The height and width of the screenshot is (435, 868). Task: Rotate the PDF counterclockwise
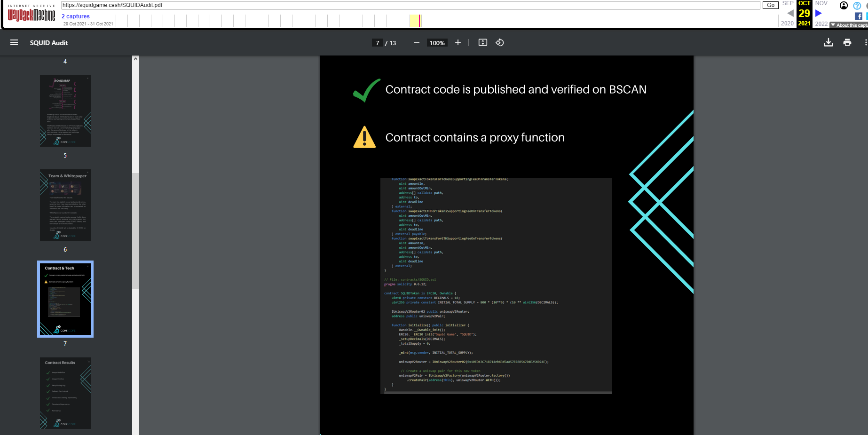pyautogui.click(x=500, y=43)
